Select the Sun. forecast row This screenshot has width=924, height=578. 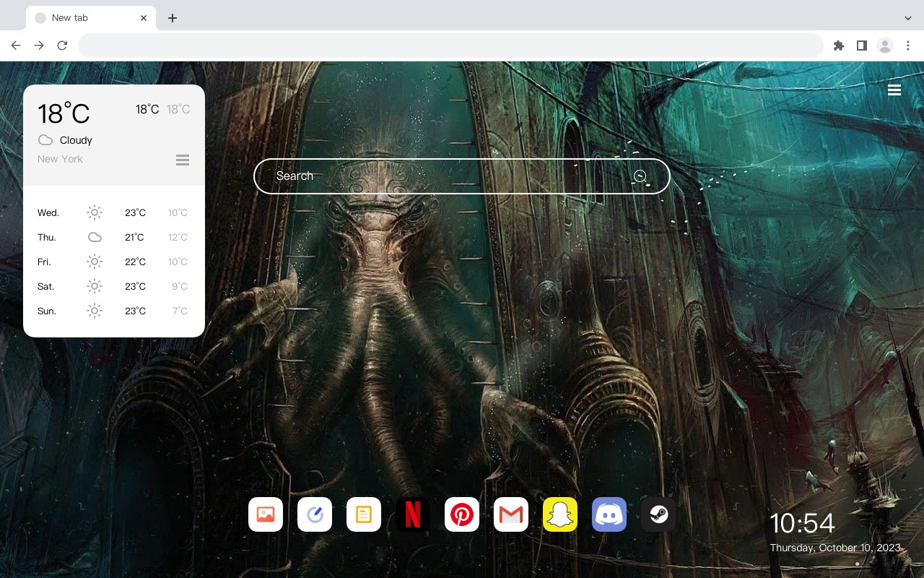click(x=113, y=311)
